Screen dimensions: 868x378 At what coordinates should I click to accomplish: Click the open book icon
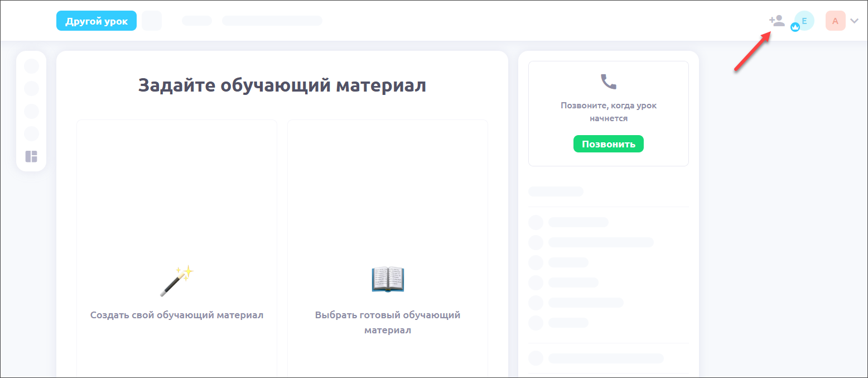[387, 280]
